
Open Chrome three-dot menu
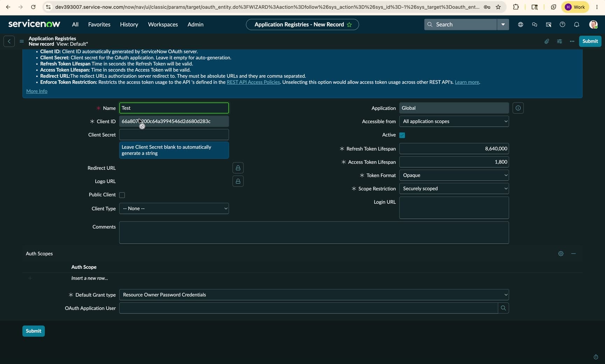click(597, 7)
